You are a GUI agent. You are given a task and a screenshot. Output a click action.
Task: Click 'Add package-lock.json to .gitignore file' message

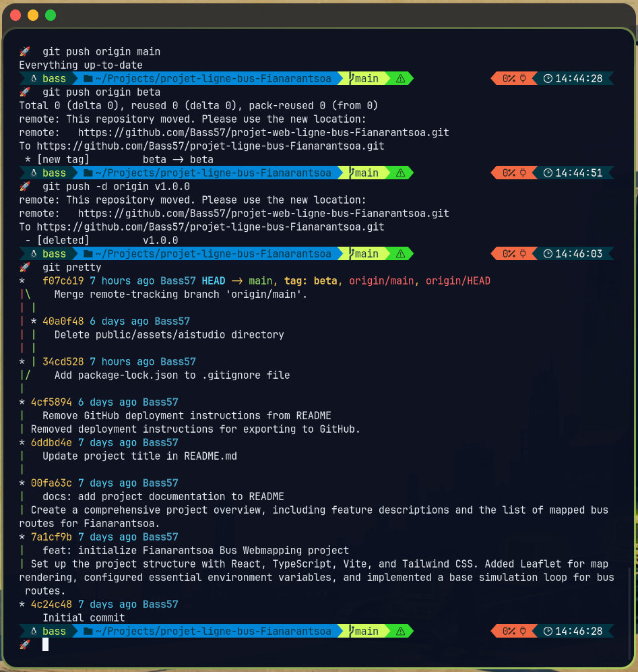172,375
